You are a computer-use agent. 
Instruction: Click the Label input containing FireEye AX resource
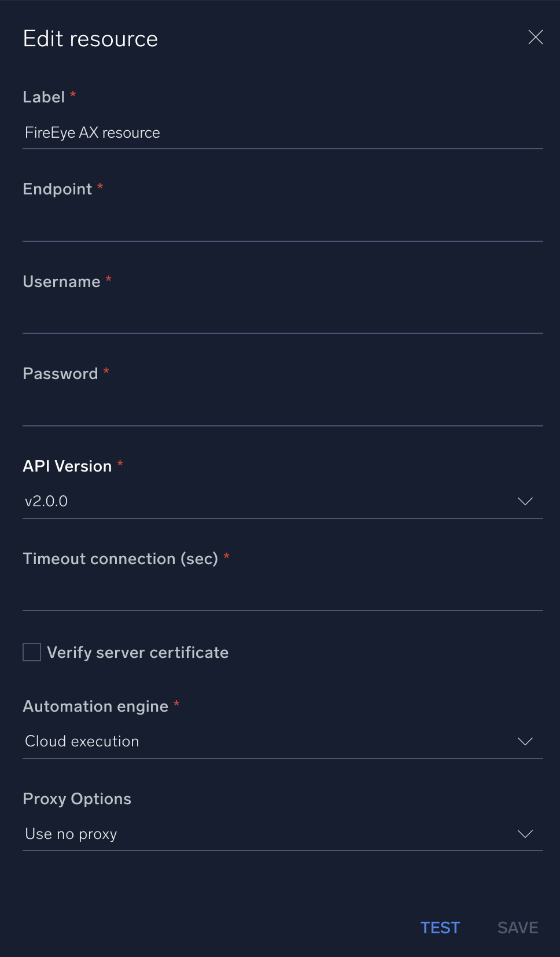(174, 132)
